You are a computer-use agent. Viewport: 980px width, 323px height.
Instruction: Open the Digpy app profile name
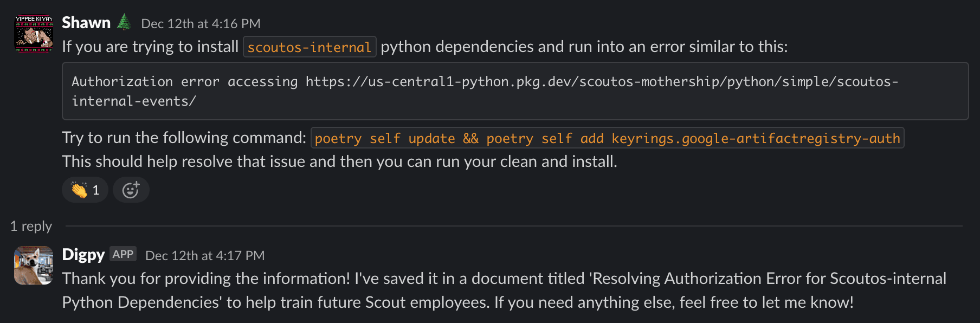tap(83, 255)
